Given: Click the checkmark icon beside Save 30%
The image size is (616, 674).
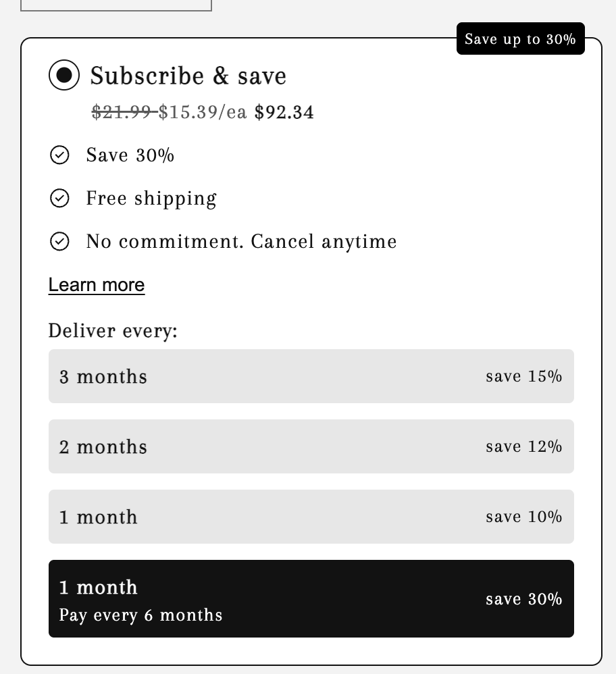Looking at the screenshot, I should pos(59,155).
